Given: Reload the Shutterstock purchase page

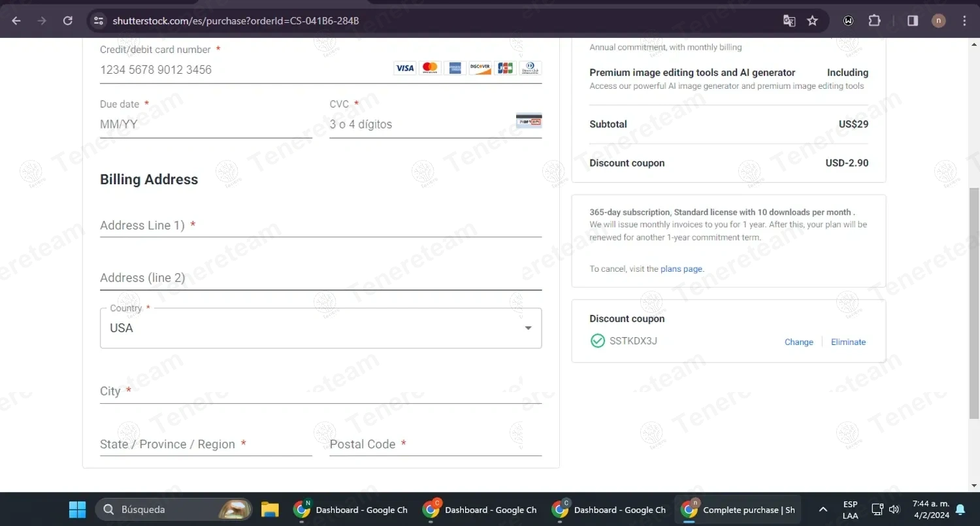Looking at the screenshot, I should (67, 21).
